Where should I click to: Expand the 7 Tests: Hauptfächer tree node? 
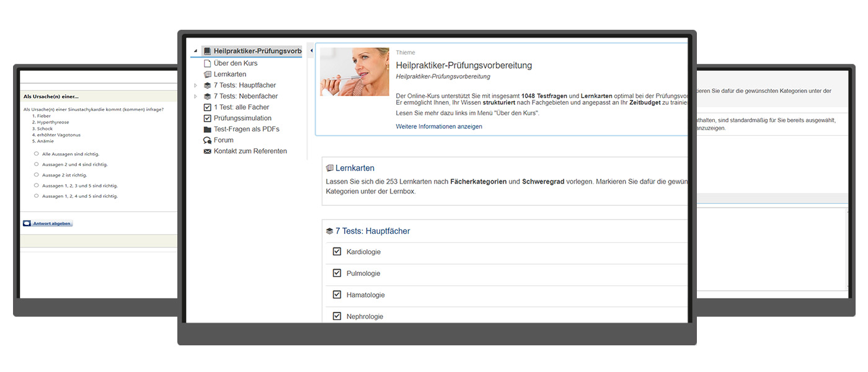(x=196, y=86)
